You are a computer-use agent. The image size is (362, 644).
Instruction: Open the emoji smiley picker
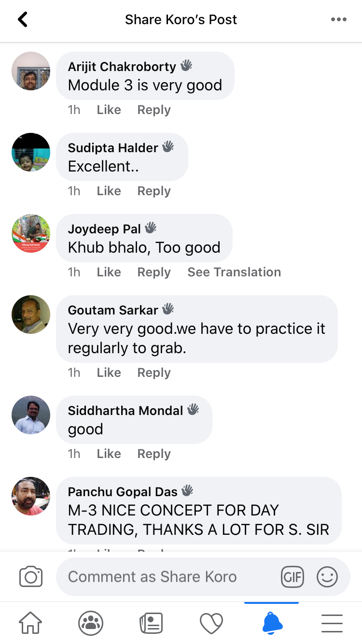coord(327,577)
